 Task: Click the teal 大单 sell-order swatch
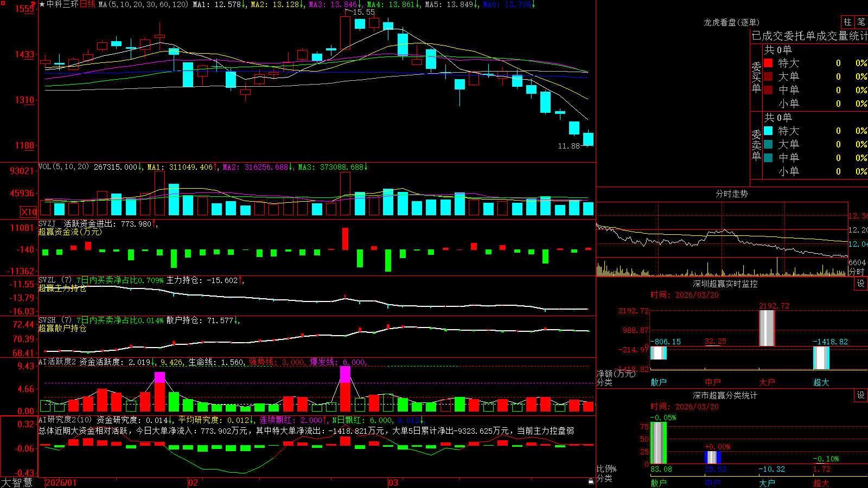(768, 144)
